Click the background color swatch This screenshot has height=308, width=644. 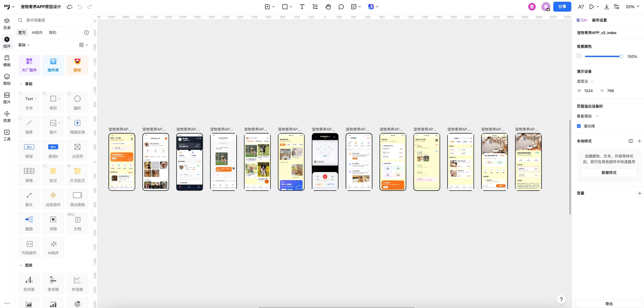(578, 56)
